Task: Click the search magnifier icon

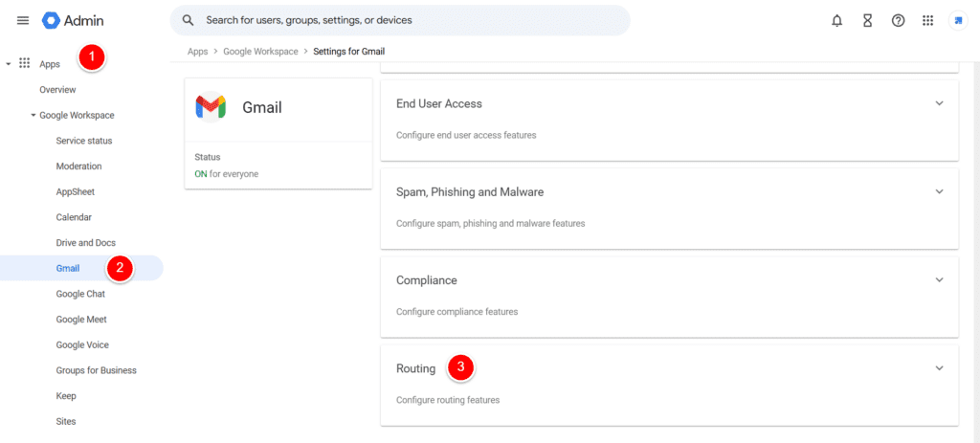Action: pyautogui.click(x=189, y=20)
